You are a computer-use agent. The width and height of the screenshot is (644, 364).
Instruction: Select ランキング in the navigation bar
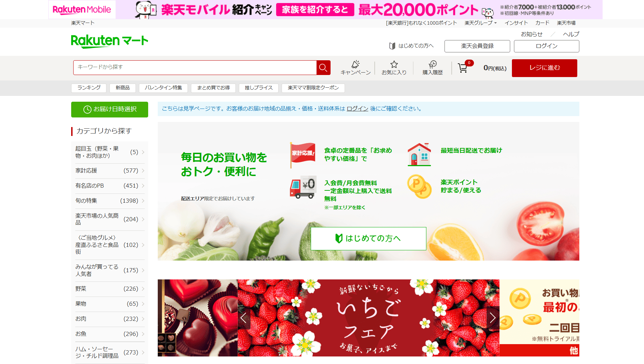click(89, 88)
